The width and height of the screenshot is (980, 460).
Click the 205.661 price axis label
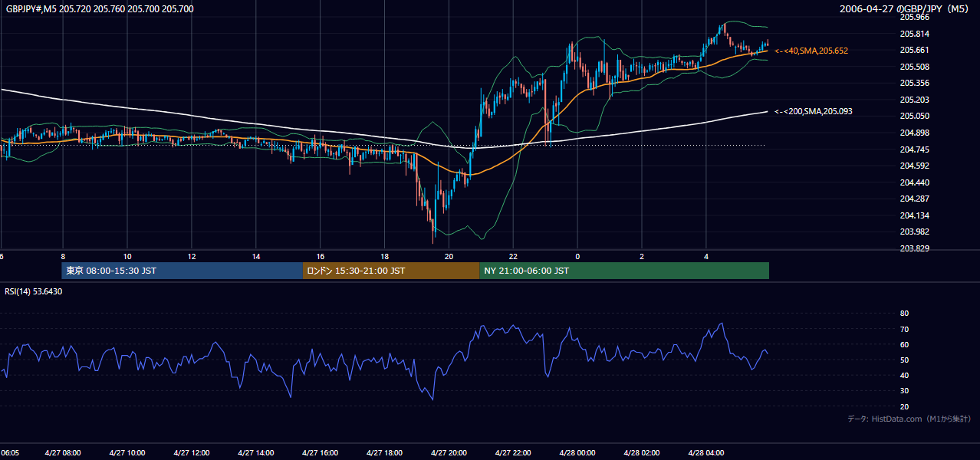(915, 50)
